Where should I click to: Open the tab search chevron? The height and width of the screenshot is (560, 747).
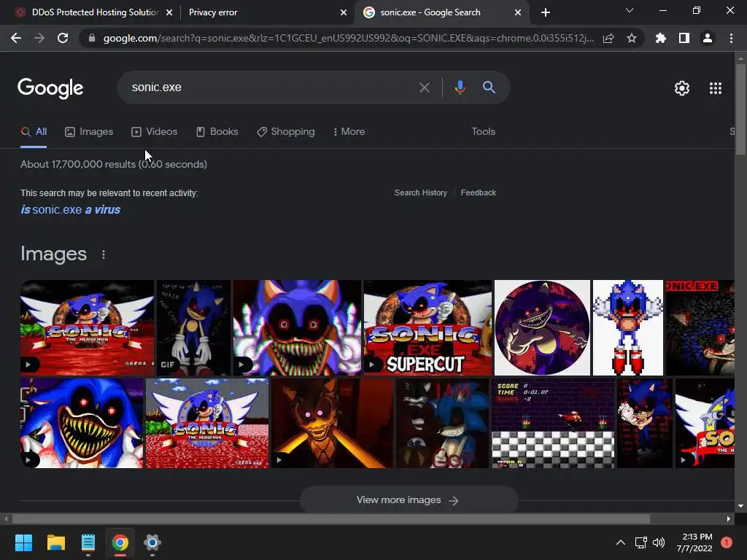[x=630, y=10]
